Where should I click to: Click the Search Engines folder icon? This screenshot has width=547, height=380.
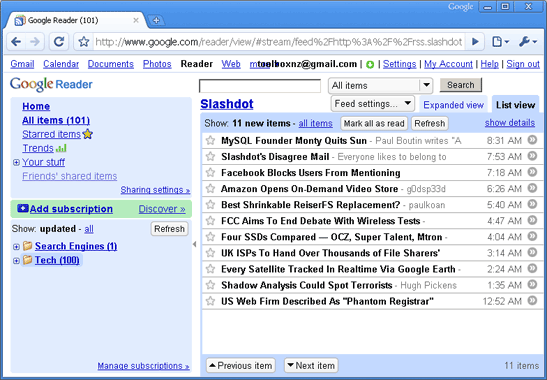click(x=28, y=246)
